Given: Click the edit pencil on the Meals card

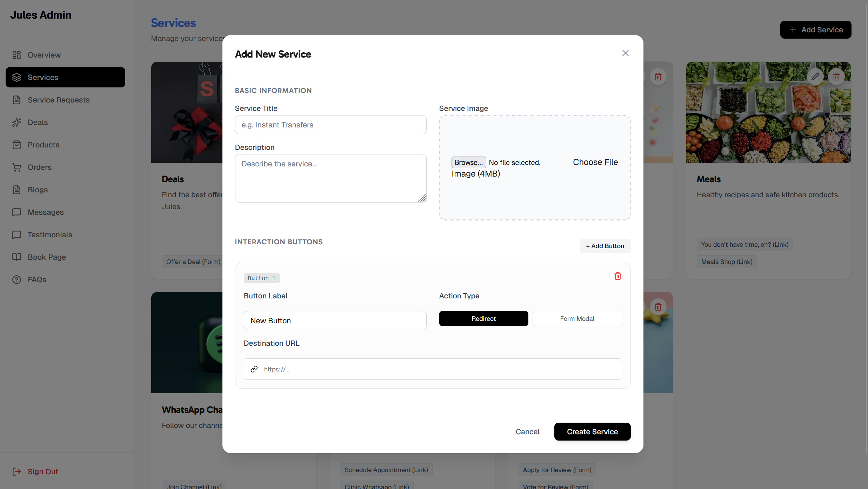Looking at the screenshot, I should click(x=815, y=76).
